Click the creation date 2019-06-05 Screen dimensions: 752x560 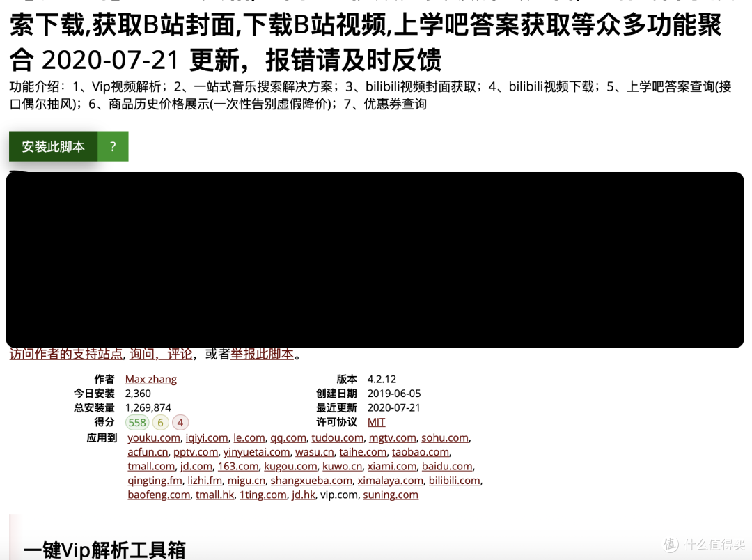tap(394, 394)
